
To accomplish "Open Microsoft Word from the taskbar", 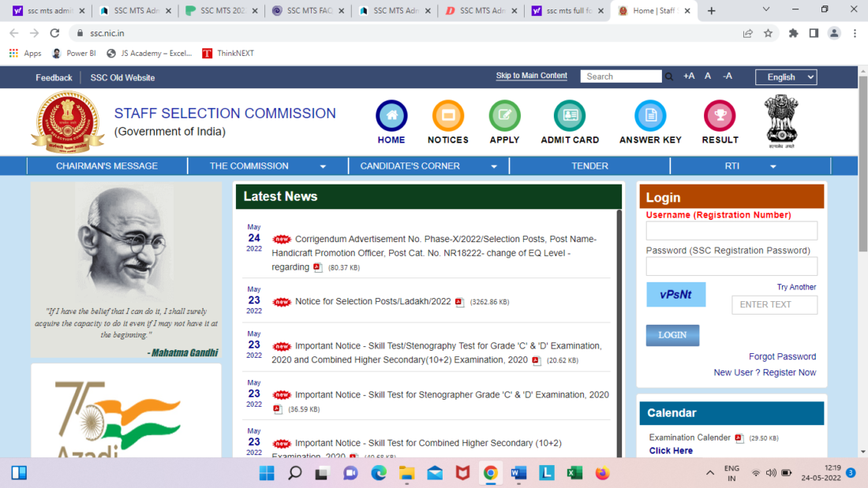I will [x=518, y=473].
